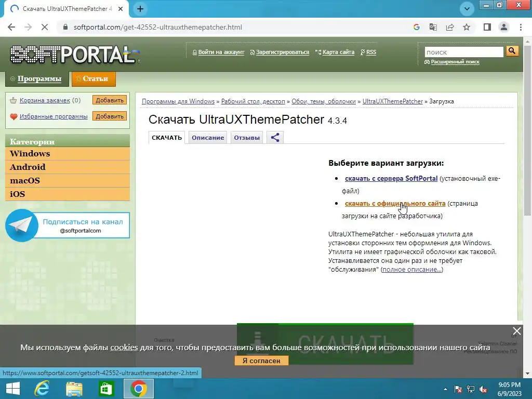The image size is (532, 399).
Task: Stop page loading with X button
Action: [45, 27]
